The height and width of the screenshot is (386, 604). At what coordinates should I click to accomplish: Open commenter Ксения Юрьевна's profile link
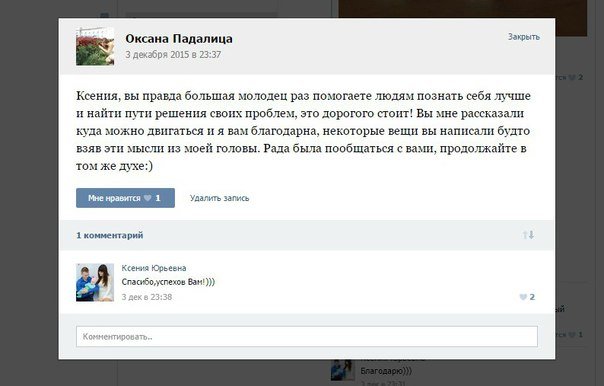tap(154, 268)
